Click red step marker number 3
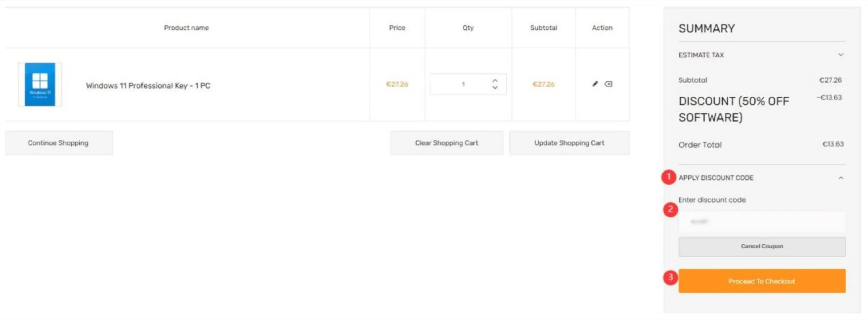This screenshot has width=868, height=320. pos(670,278)
